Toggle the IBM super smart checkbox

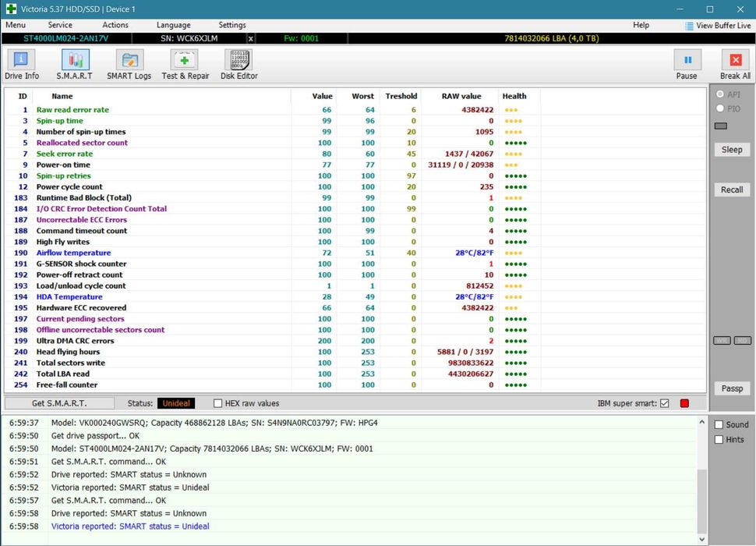(664, 403)
